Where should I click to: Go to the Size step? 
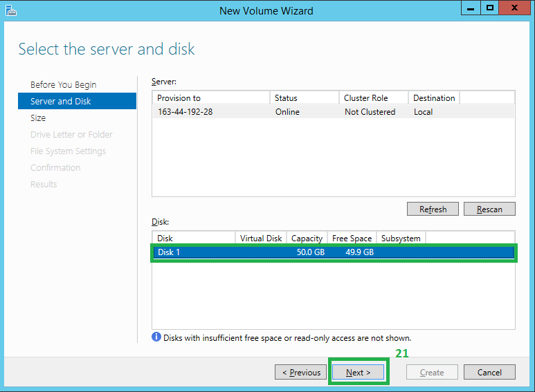tap(38, 118)
